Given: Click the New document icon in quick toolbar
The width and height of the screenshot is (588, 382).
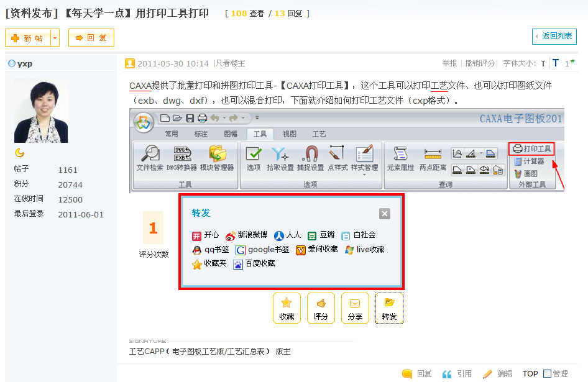Looking at the screenshot, I should tap(165, 118).
